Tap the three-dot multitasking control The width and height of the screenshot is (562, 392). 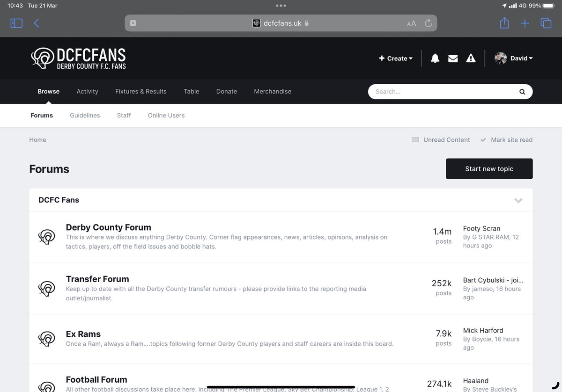point(281,6)
